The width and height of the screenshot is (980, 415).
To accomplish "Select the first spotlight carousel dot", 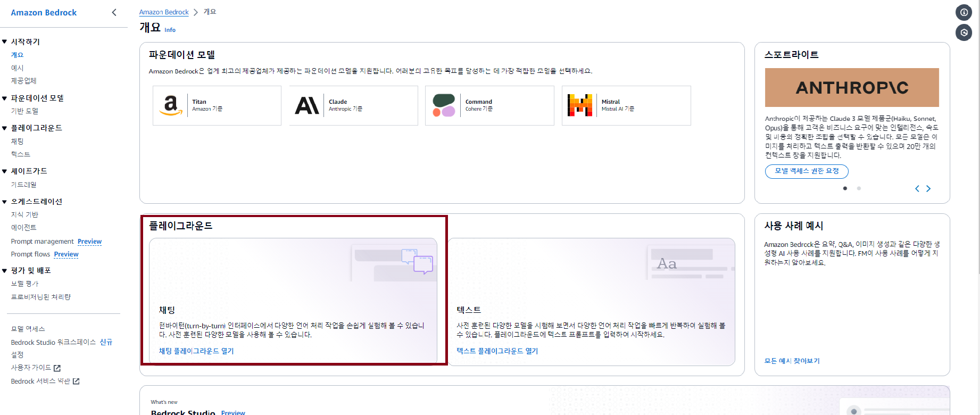I will 845,188.
